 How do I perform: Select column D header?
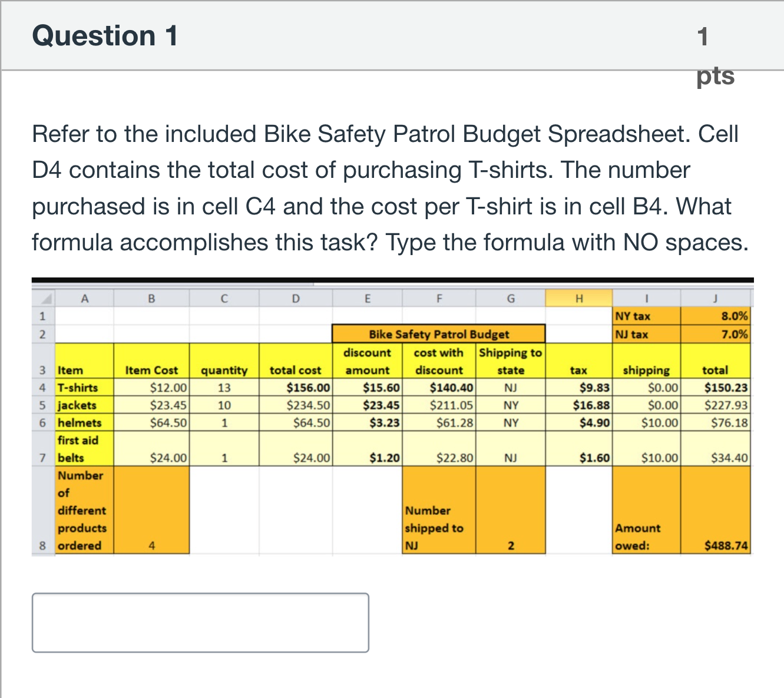click(x=296, y=298)
